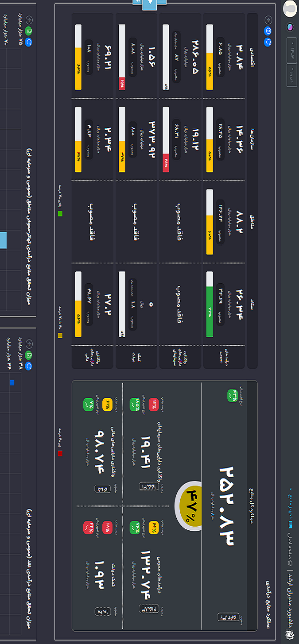Screen dimensions: 299x644
Task: Toggle the green legend item
Action: 60,214
